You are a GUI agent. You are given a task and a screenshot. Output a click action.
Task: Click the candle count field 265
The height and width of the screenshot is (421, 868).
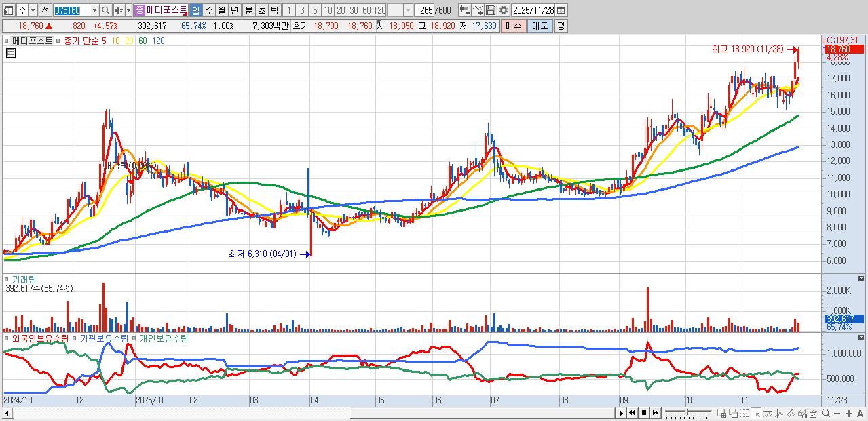click(x=425, y=10)
